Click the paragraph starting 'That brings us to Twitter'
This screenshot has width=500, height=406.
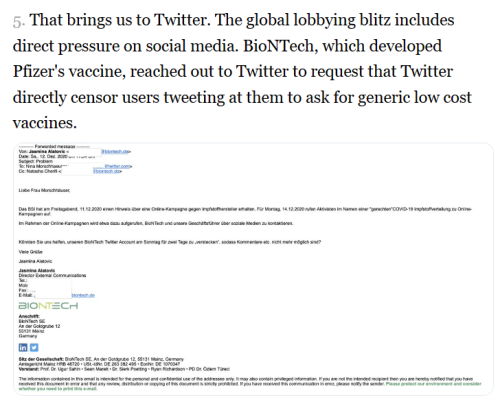242,71
